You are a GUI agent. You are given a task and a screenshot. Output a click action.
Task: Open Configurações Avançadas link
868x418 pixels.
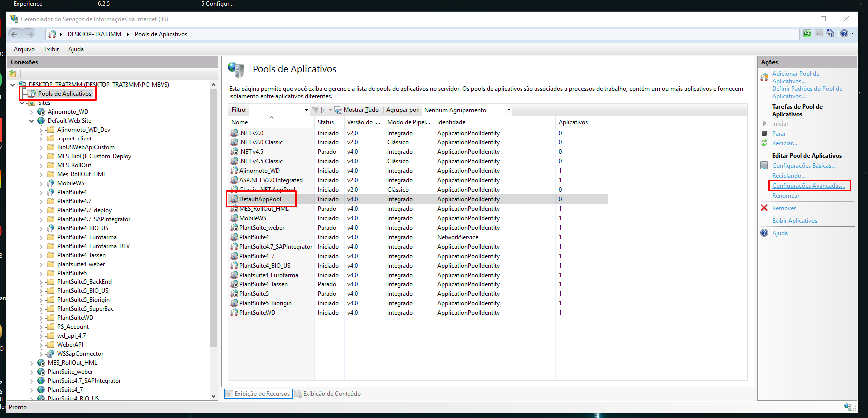click(x=809, y=186)
